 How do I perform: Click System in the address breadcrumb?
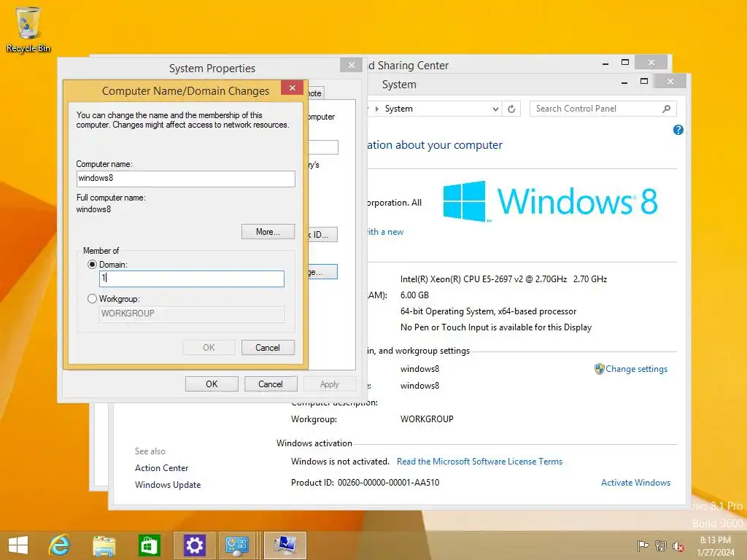pos(399,109)
